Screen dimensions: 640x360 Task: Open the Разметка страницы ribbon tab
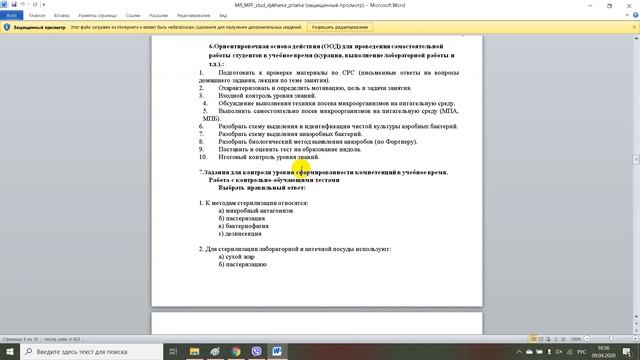click(98, 16)
